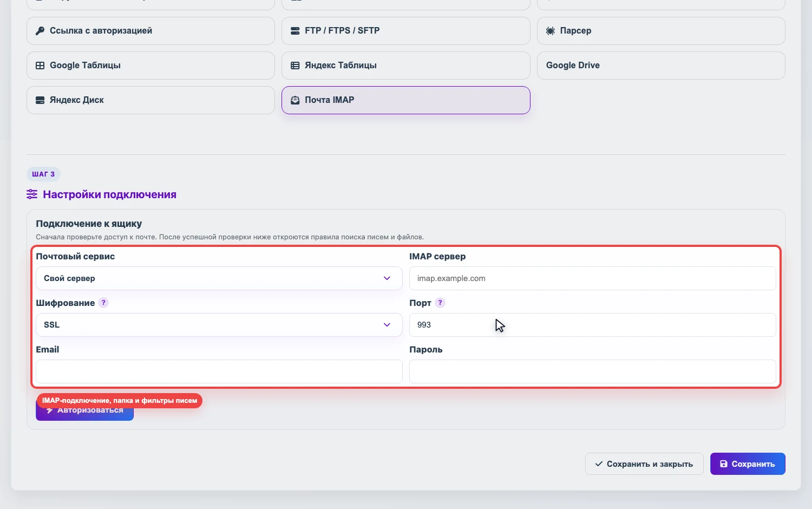Click the sliders icon beside Настройки подключения
This screenshot has height=509, width=812.
(32, 194)
